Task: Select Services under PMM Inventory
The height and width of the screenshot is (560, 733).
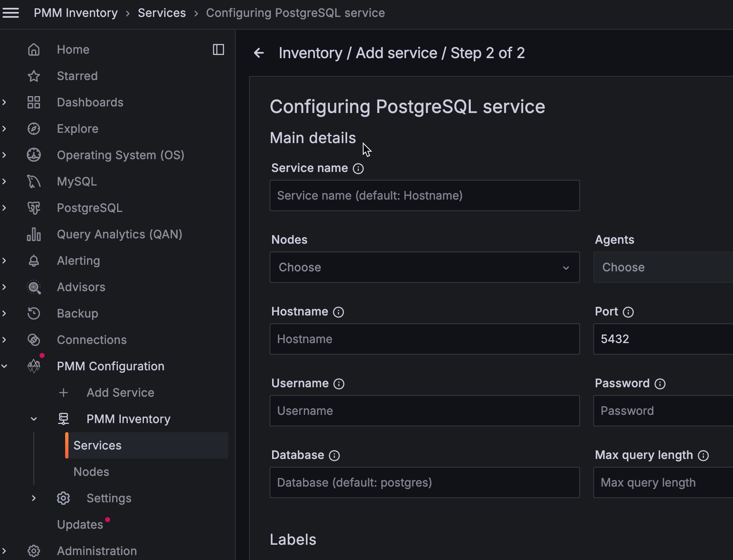Action: 147,445
